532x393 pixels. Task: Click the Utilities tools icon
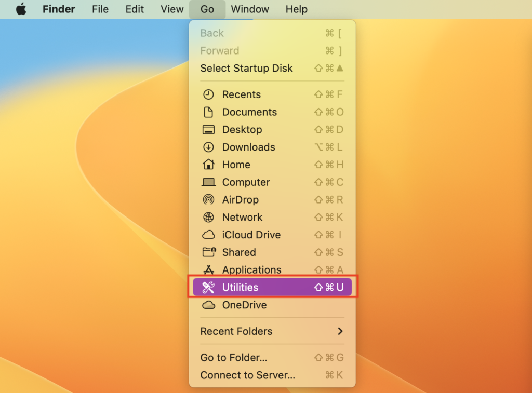[x=208, y=288]
